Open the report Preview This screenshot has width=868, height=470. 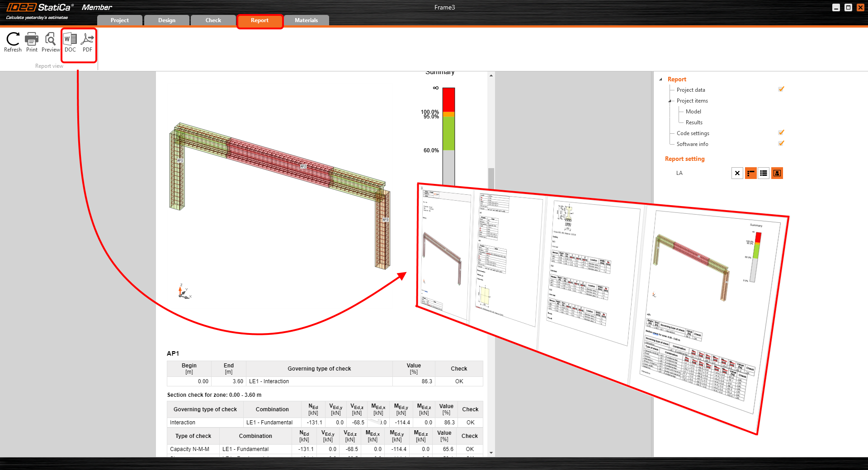coord(50,42)
